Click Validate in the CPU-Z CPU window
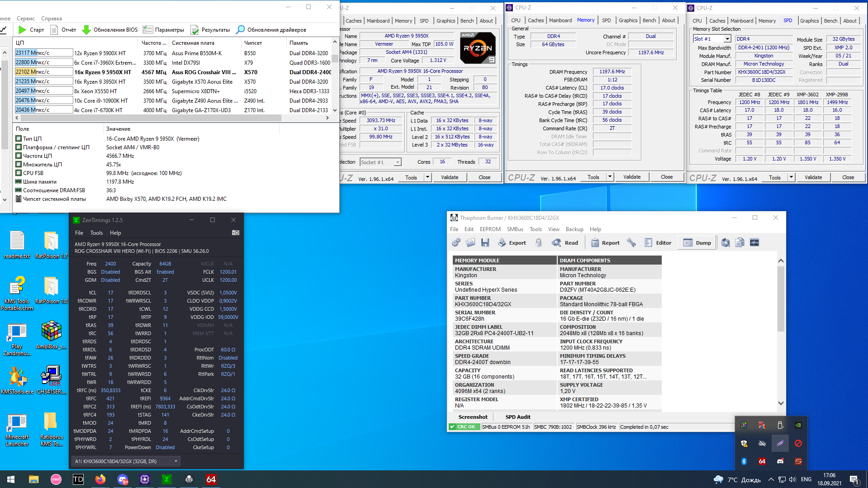Image resolution: width=868 pixels, height=488 pixels. (x=450, y=177)
